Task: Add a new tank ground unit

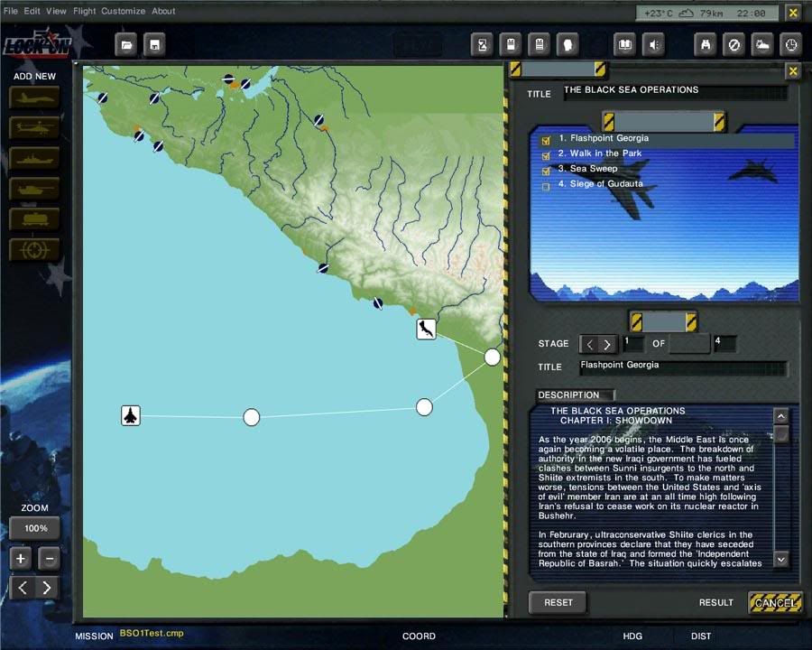Action: (34, 189)
